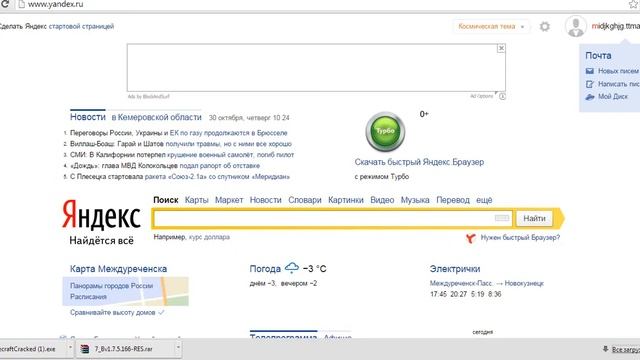Click the Яндекс logo
This screenshot has height=360, width=640.
(x=101, y=214)
